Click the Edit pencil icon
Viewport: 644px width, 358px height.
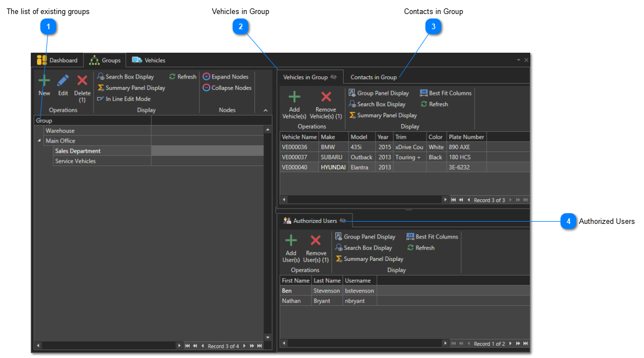[x=63, y=82]
